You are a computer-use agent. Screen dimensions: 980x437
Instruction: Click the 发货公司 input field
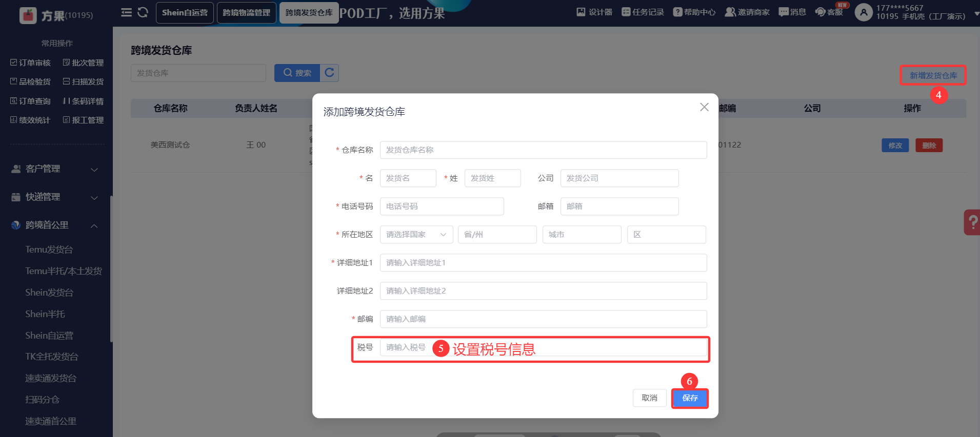pyautogui.click(x=619, y=178)
